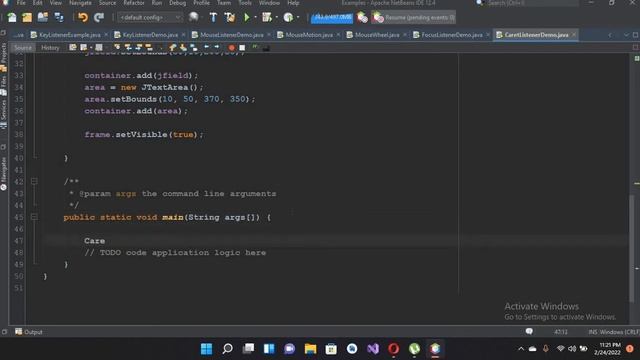The height and width of the screenshot is (360, 640).
Task: Click the text 'Care' on line 47
Action: [x=95, y=241]
